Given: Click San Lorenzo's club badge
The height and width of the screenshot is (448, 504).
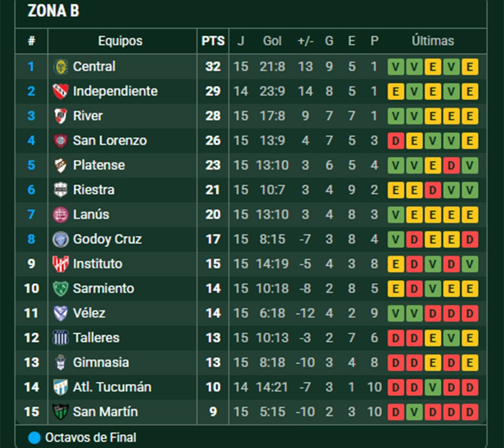Looking at the screenshot, I should pos(60,141).
